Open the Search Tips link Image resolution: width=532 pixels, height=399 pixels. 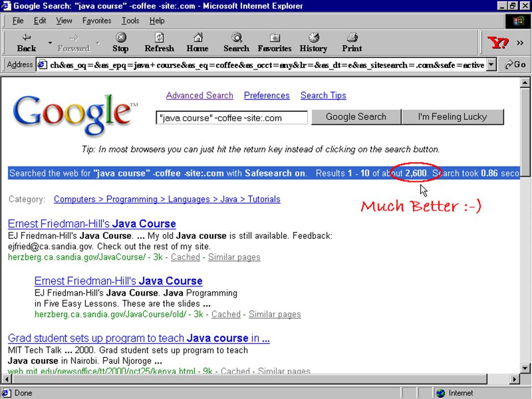323,96
